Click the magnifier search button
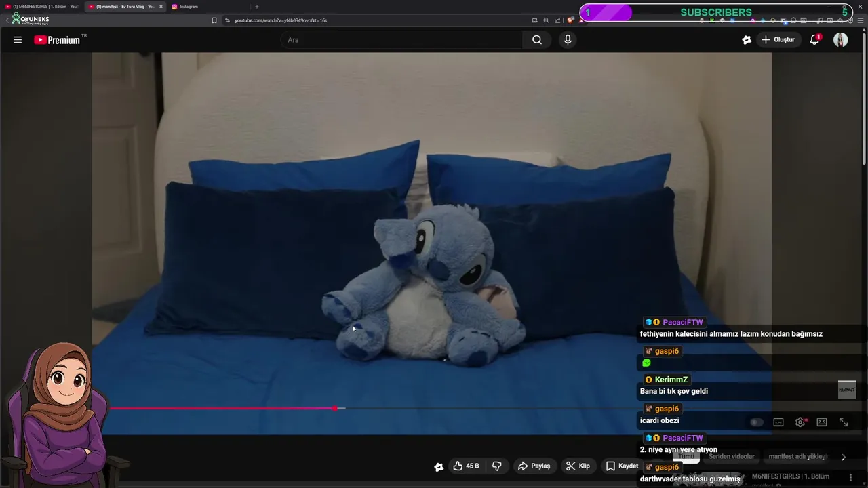 pyautogui.click(x=537, y=40)
